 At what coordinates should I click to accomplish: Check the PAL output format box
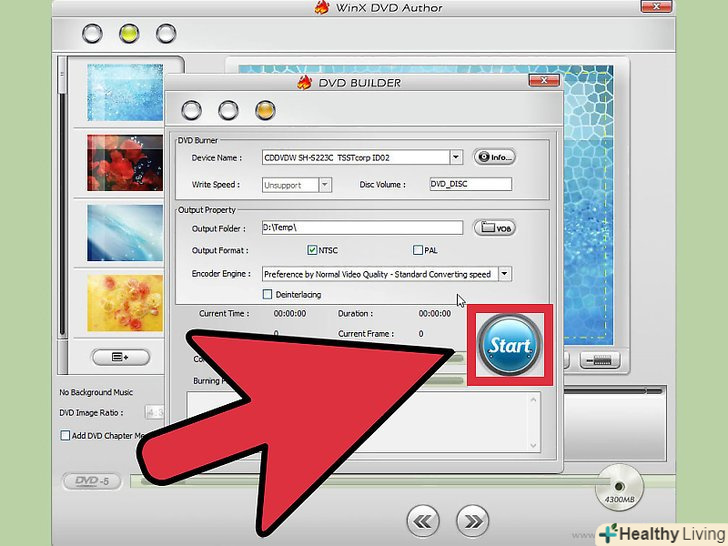click(418, 250)
